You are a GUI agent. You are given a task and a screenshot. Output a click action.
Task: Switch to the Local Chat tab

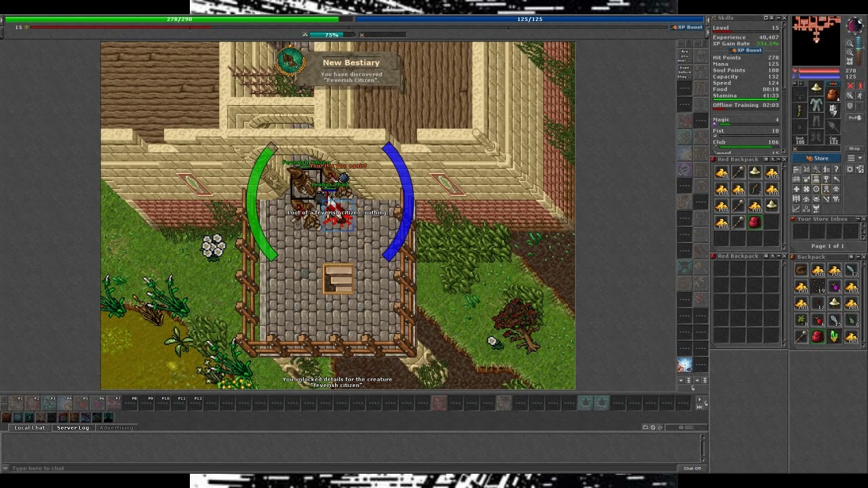point(30,428)
